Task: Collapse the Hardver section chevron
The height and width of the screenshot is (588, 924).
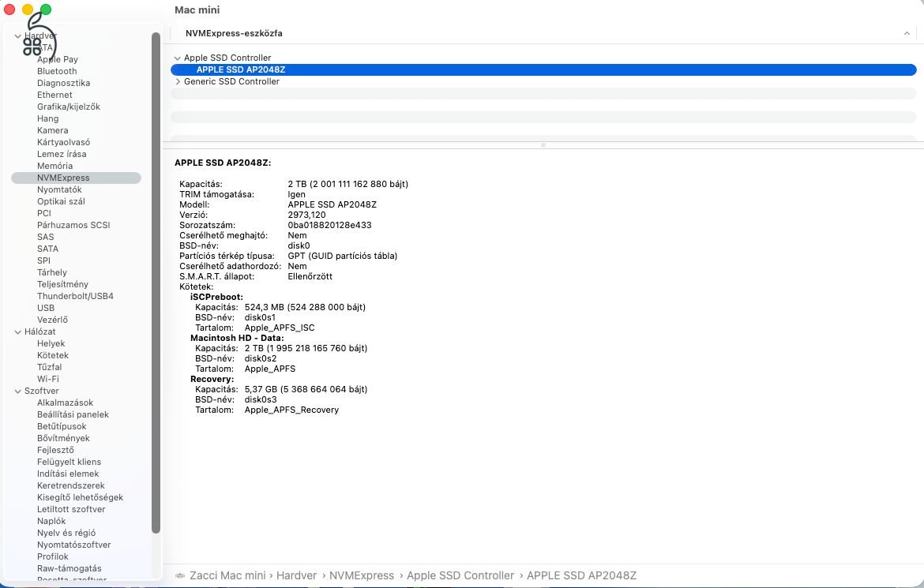Action: 17,36
